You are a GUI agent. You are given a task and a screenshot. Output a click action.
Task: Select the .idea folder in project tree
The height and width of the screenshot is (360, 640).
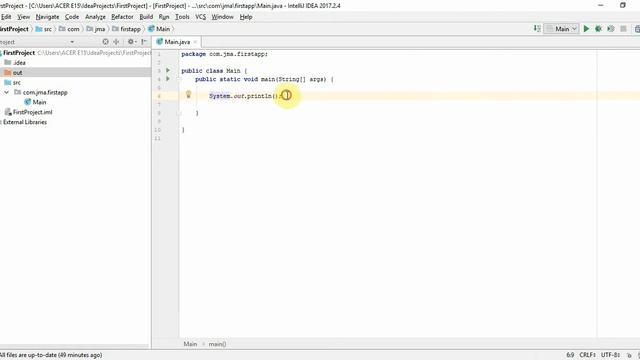tap(15, 62)
